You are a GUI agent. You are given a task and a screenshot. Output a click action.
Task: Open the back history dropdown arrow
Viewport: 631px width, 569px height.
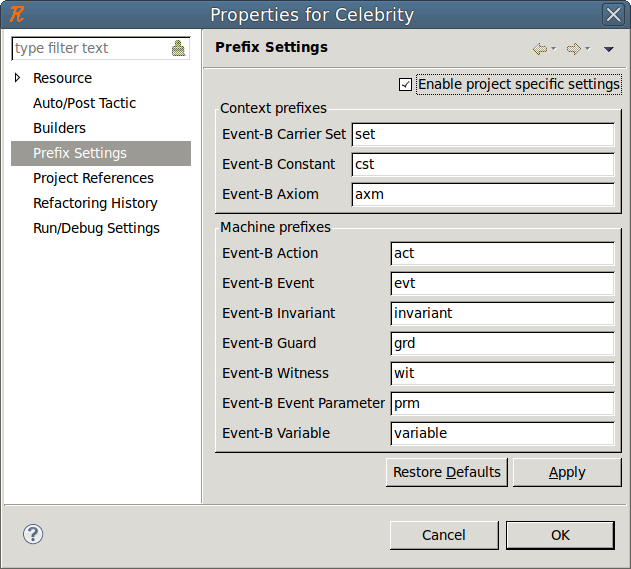(x=554, y=49)
